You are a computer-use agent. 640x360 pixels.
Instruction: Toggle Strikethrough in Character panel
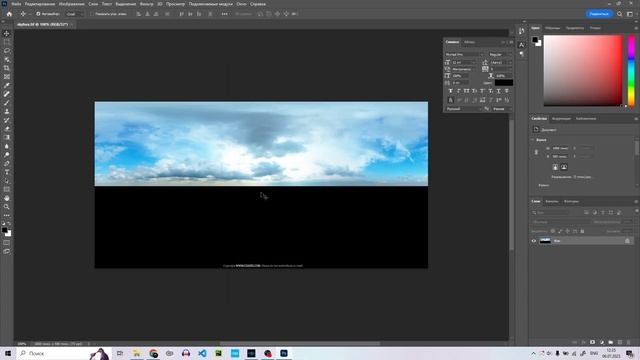point(507,91)
